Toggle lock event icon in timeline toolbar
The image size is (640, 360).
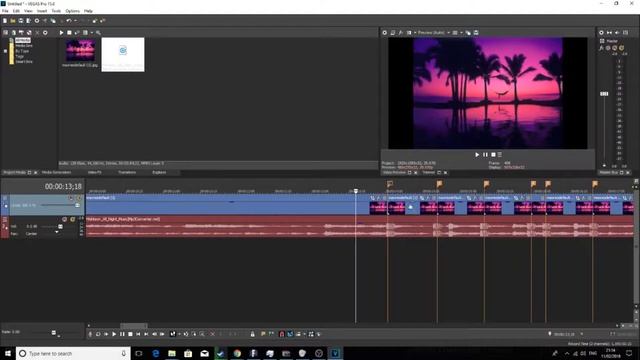click(253, 334)
